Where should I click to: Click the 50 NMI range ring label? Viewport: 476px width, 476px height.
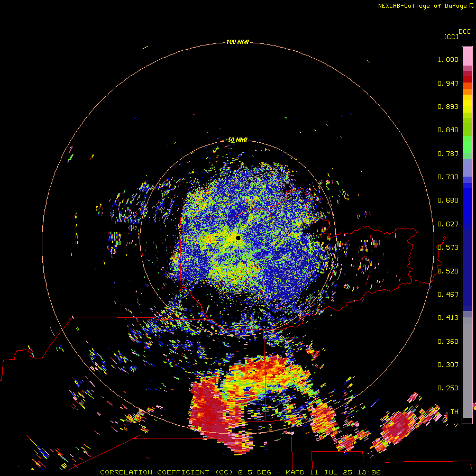[237, 140]
